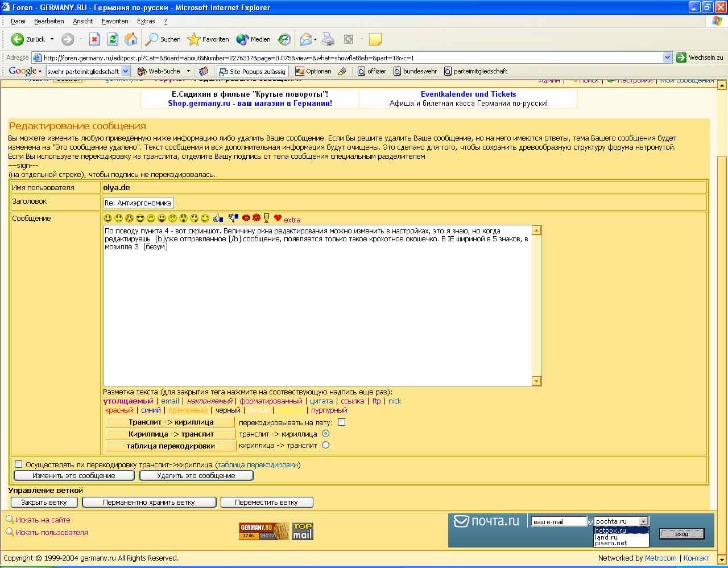
Task: Apply пурпурный text color tag
Action: click(x=329, y=410)
